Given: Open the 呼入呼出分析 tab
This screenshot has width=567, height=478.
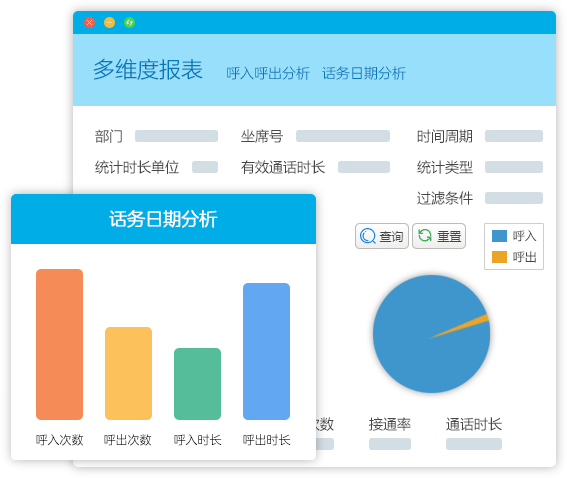Looking at the screenshot, I should pos(268,73).
